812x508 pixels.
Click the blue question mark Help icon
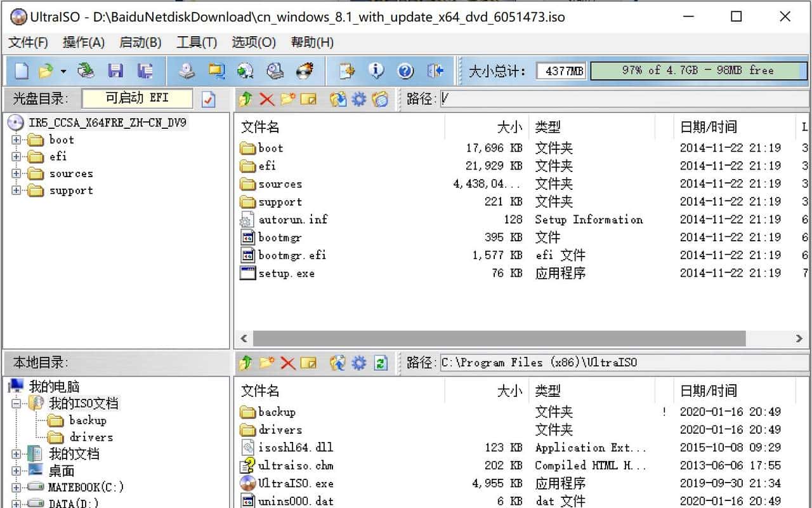405,70
